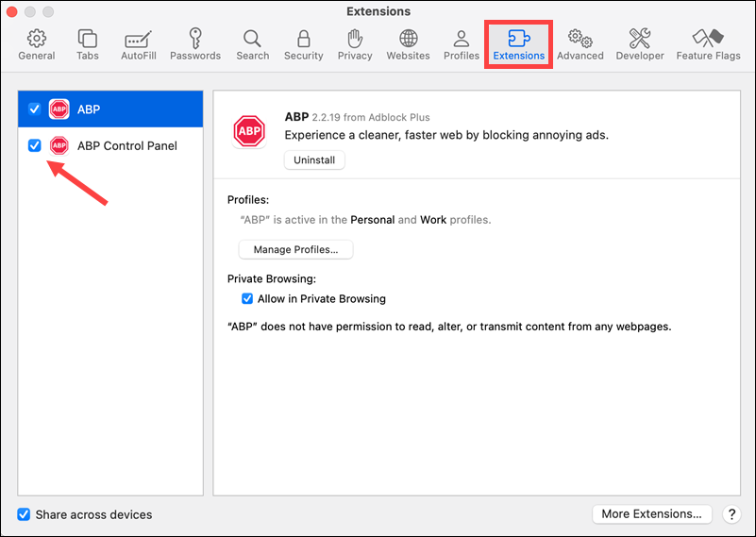Open the General settings pane
This screenshot has height=537, width=756.
pyautogui.click(x=37, y=44)
